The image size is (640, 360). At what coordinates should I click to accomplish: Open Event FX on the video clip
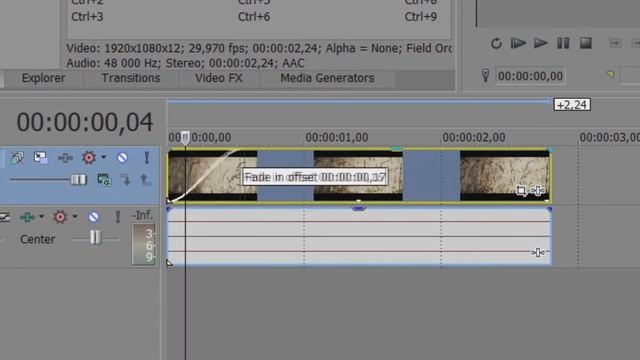tap(538, 190)
